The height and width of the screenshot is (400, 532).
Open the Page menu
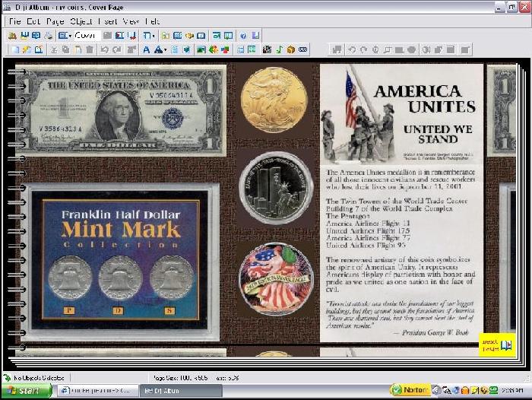pos(55,21)
